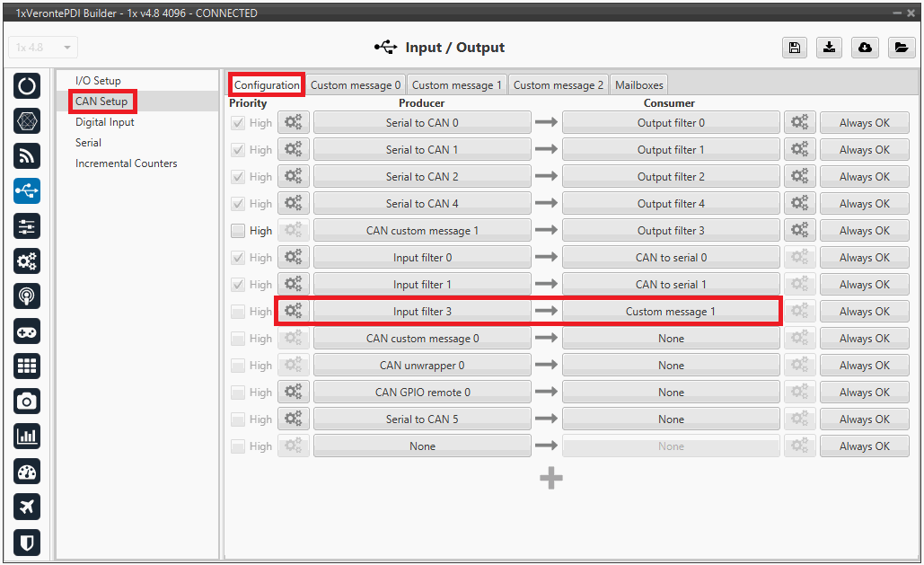Click the cloud download icon in top toolbar
The width and height of the screenshot is (924, 565).
[865, 49]
